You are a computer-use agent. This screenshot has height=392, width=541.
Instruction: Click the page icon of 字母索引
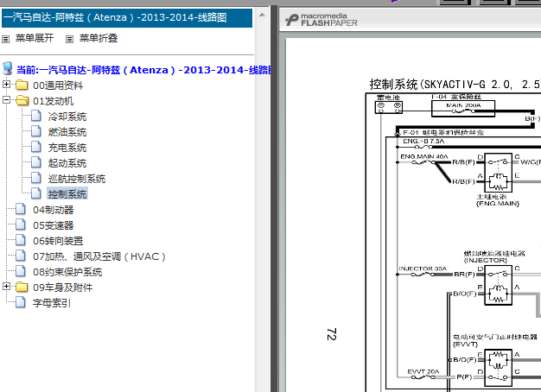[21, 302]
